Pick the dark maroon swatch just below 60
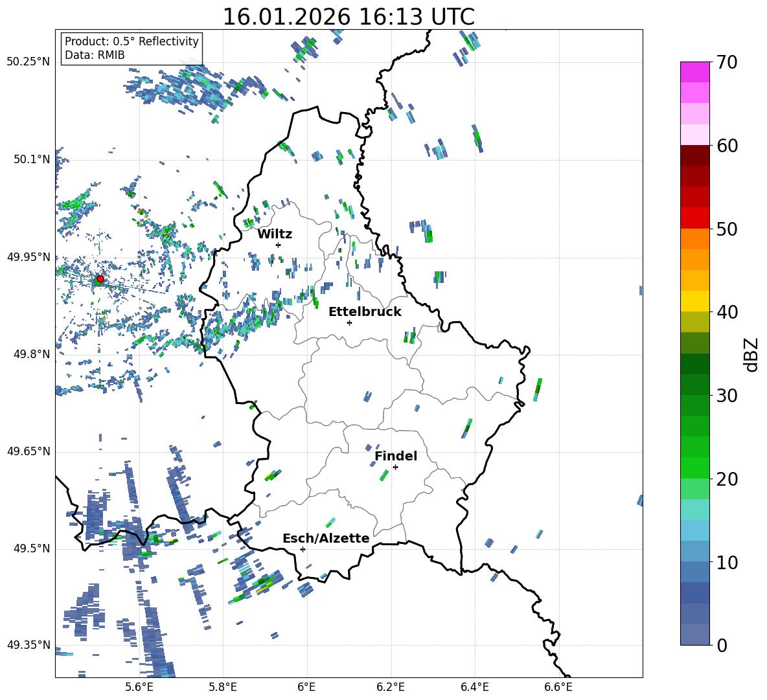 (x=695, y=155)
